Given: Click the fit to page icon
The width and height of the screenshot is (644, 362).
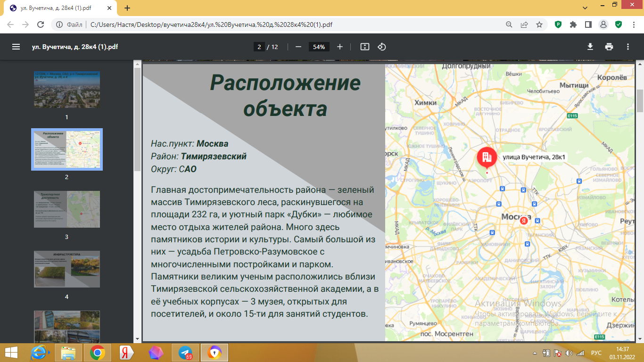Looking at the screenshot, I should point(364,47).
